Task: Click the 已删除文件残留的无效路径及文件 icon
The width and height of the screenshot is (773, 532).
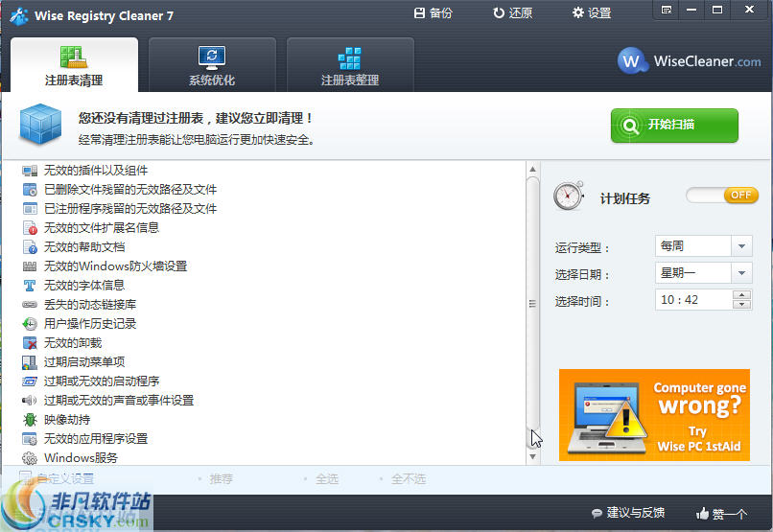Action: click(30, 190)
